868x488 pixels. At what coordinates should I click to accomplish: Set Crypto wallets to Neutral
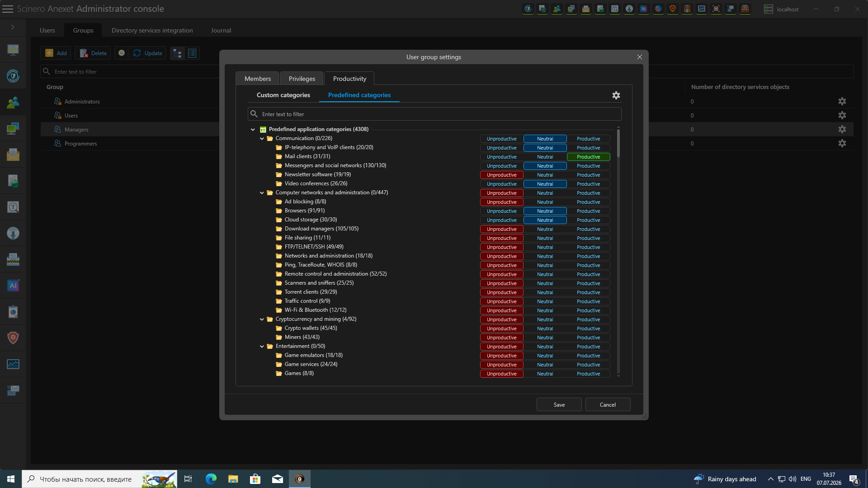545,328
